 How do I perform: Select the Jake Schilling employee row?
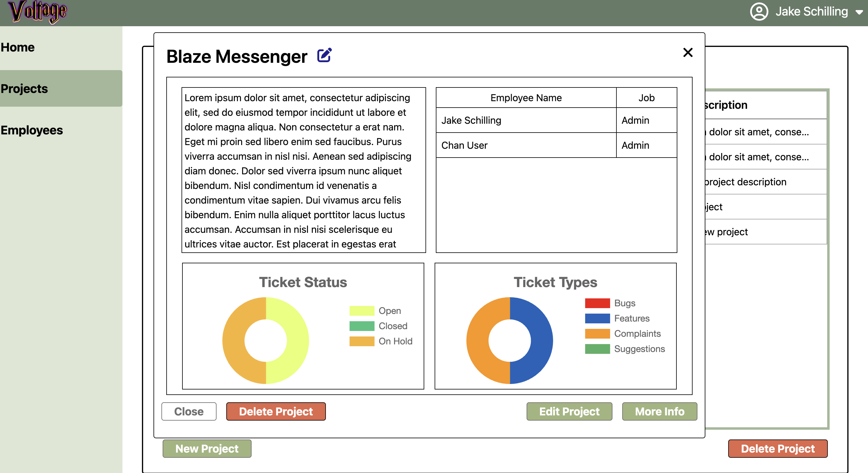coord(556,120)
